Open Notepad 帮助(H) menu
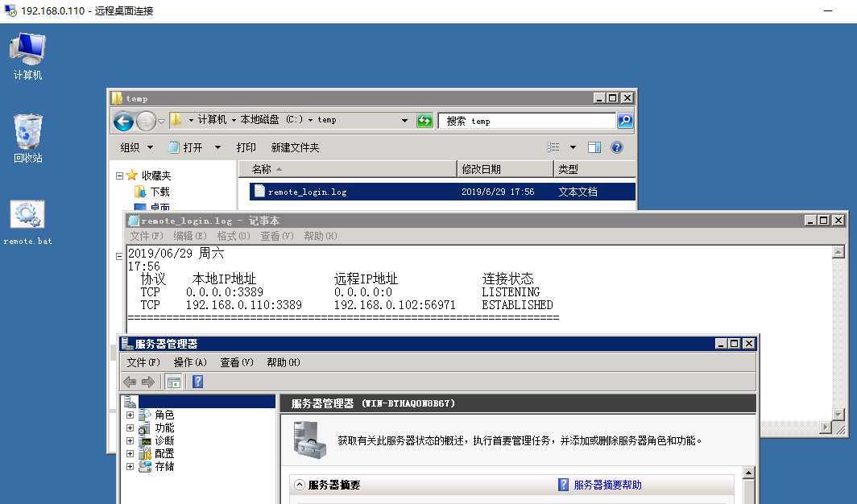This screenshot has height=504, width=857. (x=321, y=236)
